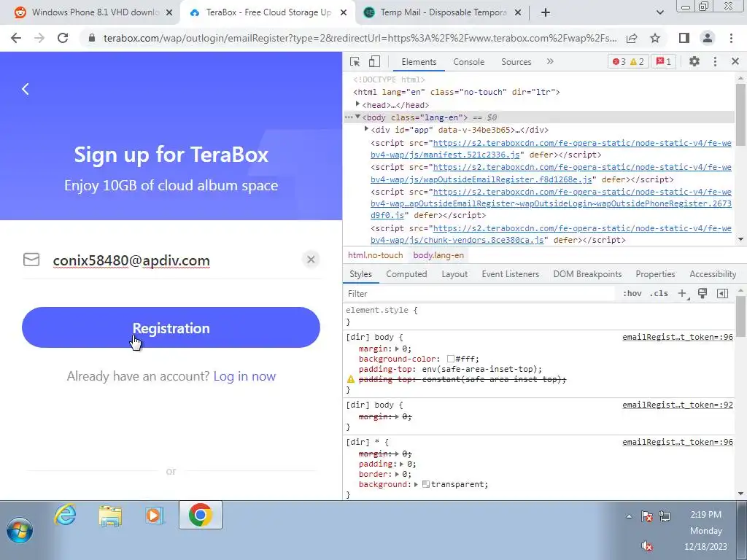This screenshot has height=560, width=747.
Task: Expand the padding shorthand triangle
Action: tap(402, 464)
